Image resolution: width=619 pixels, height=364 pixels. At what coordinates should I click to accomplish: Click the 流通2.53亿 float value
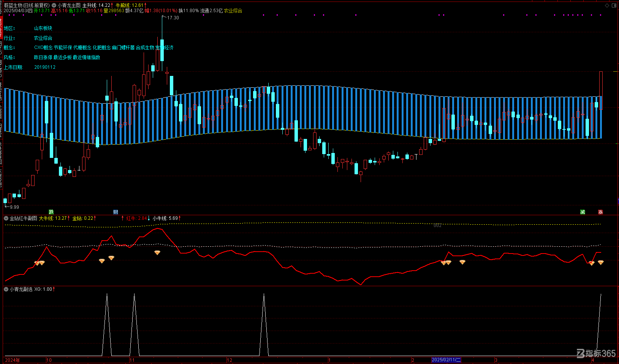[x=211, y=11]
